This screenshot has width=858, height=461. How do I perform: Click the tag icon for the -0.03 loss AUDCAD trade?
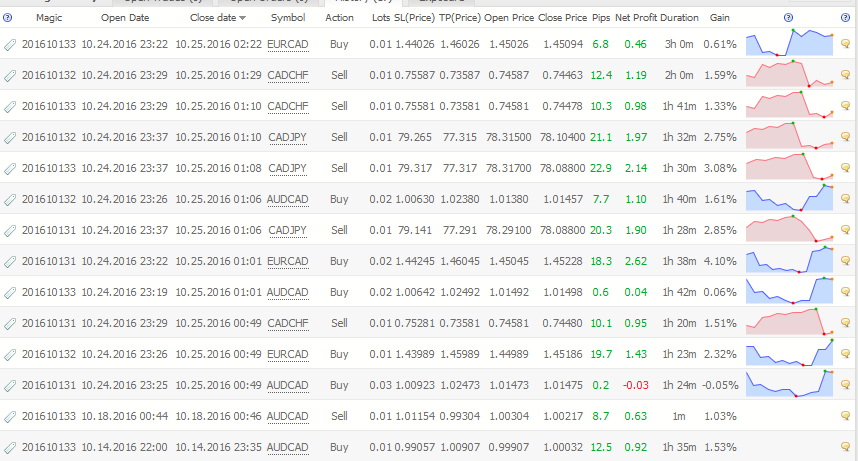10,386
